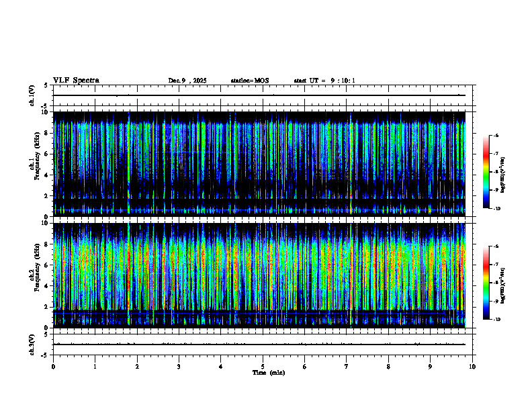Viewport: 532px width, 411px height.
Task: Click the "-10" label on the ch.2 colorbar
Action: (x=497, y=320)
